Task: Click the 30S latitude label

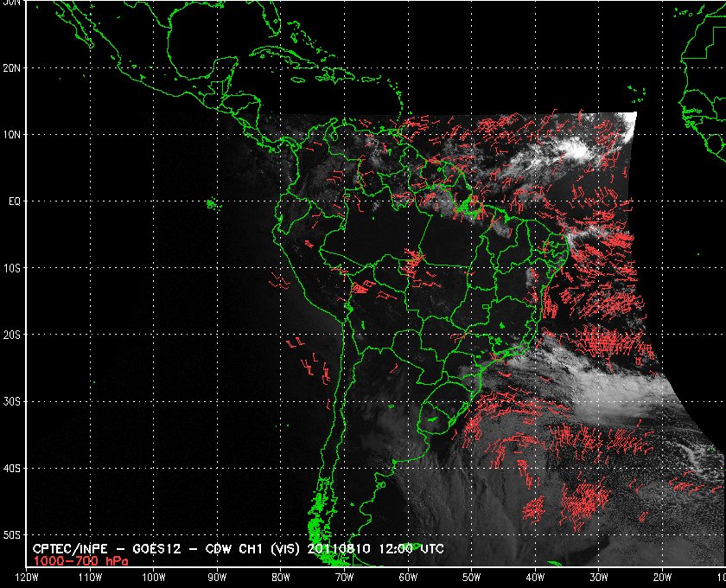Action: point(12,401)
